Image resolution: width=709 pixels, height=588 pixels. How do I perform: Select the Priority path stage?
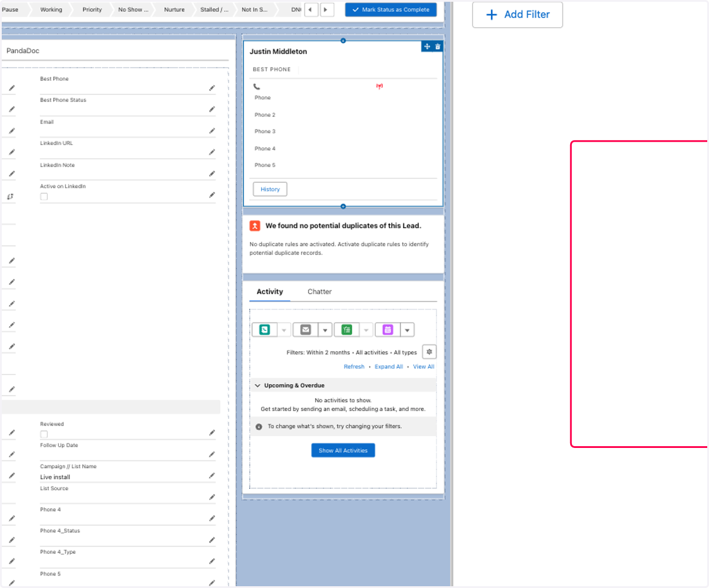[92, 9]
